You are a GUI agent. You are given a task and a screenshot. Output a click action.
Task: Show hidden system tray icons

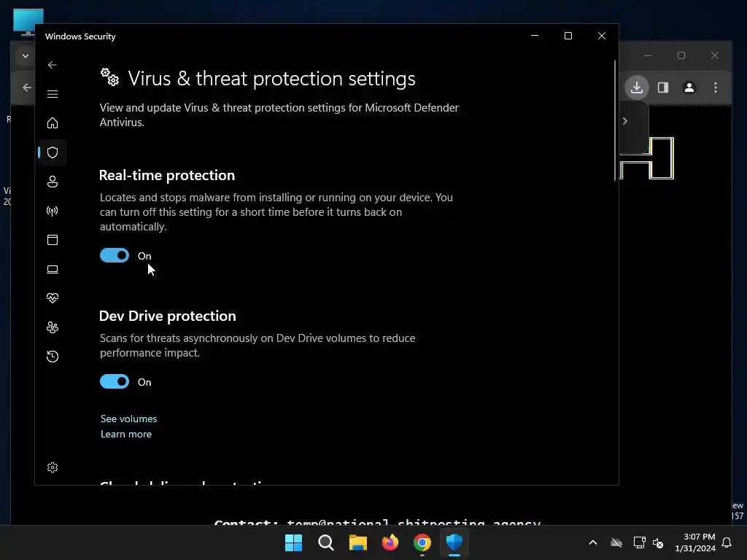pos(593,542)
